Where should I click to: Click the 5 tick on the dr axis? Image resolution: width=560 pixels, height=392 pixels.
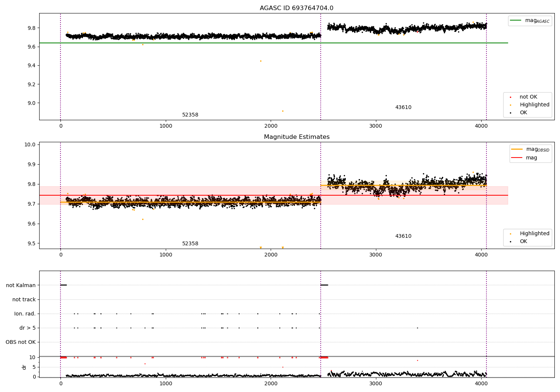click(x=34, y=367)
